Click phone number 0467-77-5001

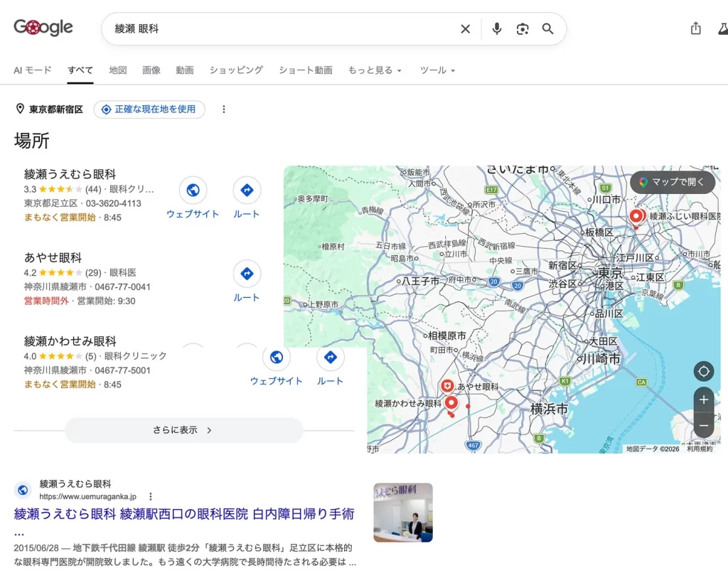[122, 370]
